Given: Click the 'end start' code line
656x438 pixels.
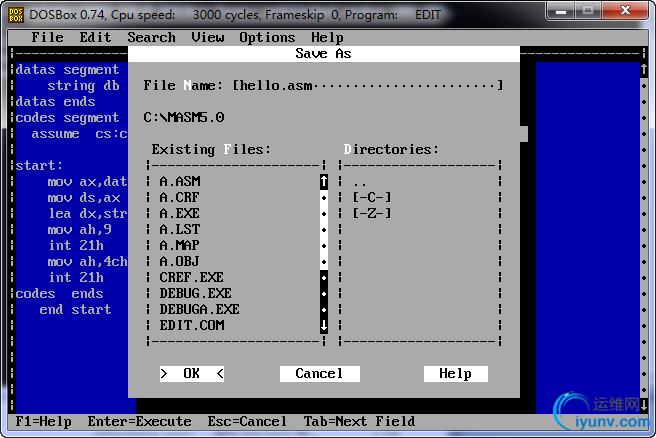Looking at the screenshot, I should (x=75, y=310).
